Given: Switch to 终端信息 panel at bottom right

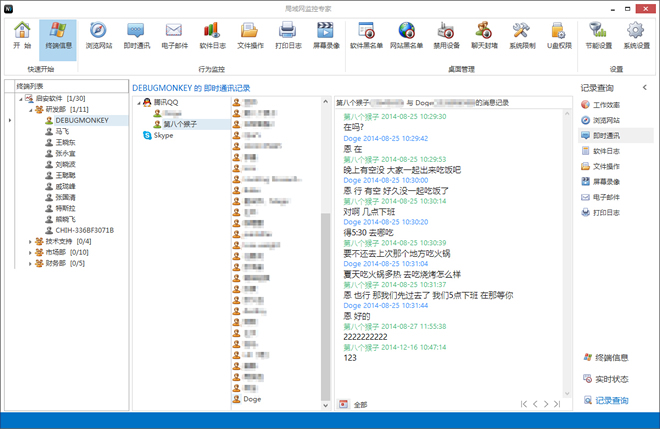Looking at the screenshot, I should click(x=610, y=357).
